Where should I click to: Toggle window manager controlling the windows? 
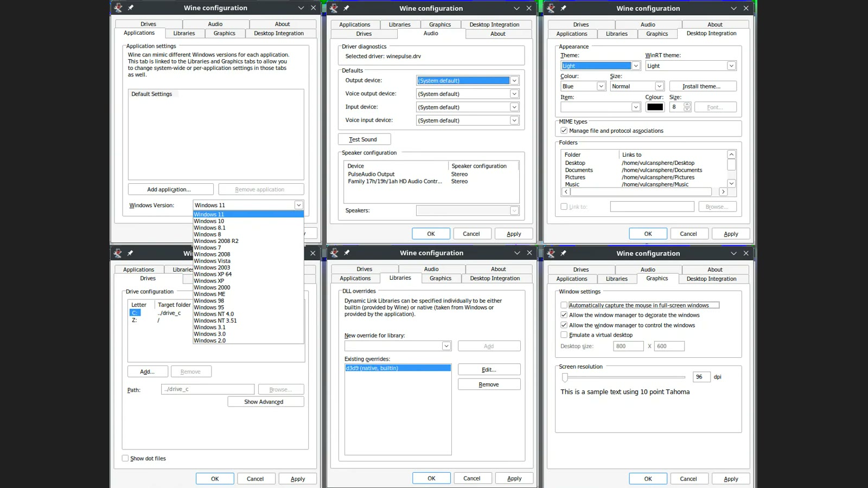coord(564,325)
